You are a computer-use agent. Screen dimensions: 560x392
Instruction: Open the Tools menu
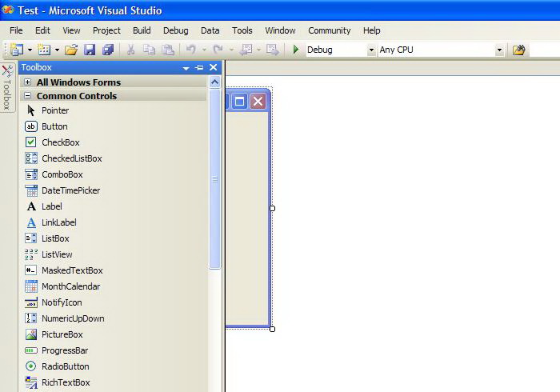[242, 30]
